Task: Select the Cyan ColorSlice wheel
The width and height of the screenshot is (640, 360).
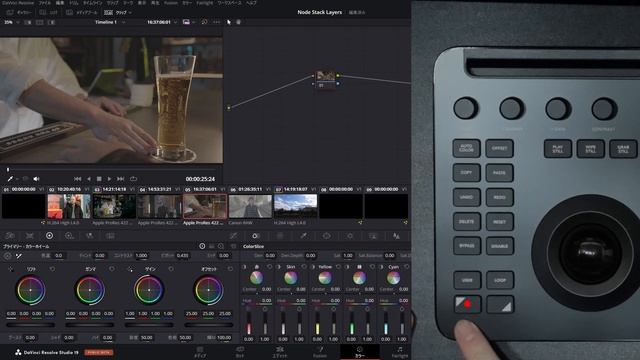Action: pyautogui.click(x=393, y=278)
